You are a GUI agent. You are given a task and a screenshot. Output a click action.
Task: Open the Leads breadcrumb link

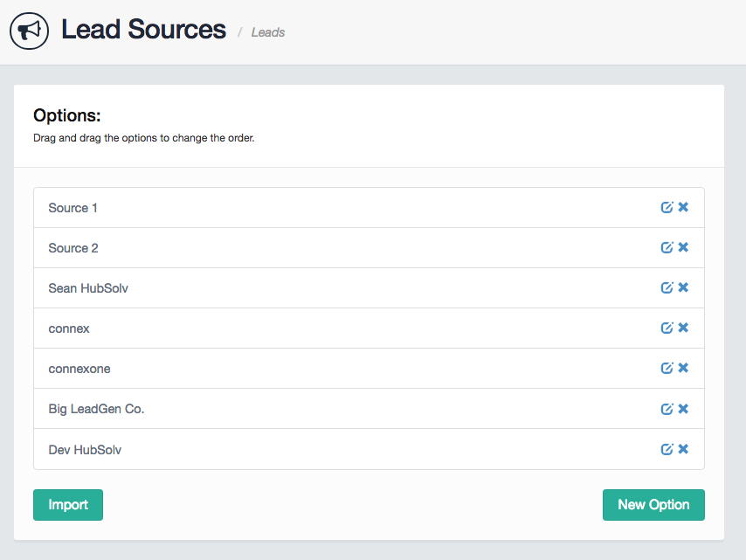click(268, 32)
